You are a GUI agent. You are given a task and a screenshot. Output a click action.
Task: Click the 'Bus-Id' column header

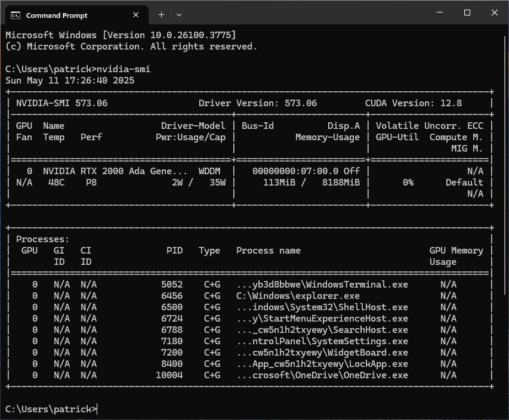point(258,126)
